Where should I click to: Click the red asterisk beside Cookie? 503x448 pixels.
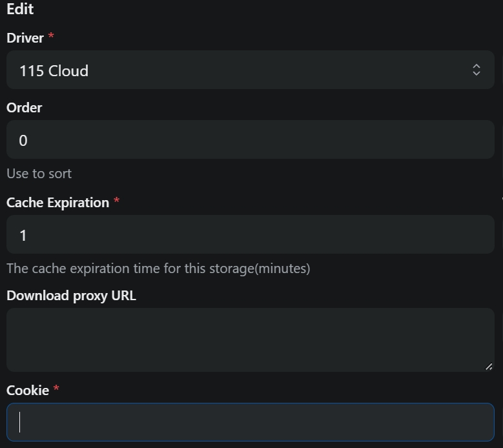(56, 389)
